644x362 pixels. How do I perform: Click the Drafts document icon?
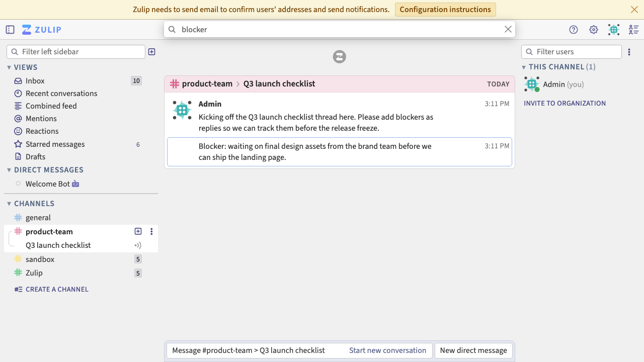pos(18,157)
